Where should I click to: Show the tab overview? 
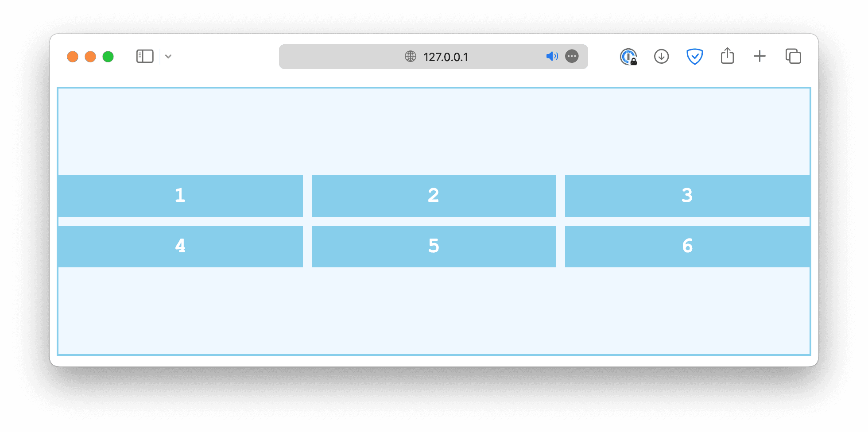793,57
